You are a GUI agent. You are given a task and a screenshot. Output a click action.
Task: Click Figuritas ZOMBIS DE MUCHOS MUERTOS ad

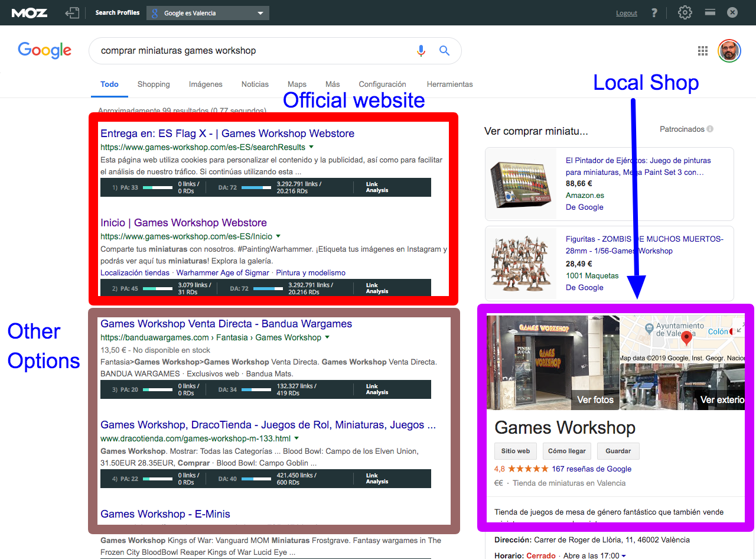644,245
